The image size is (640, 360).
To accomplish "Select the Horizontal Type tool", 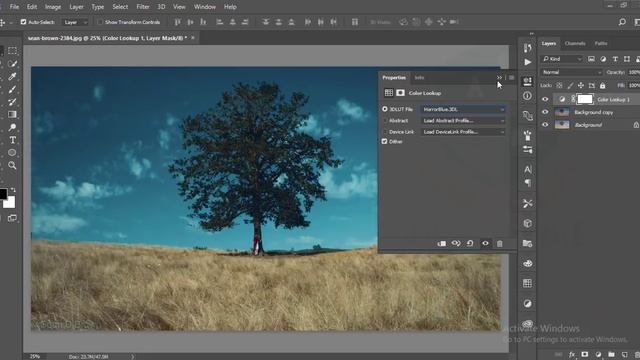I will tap(12, 140).
